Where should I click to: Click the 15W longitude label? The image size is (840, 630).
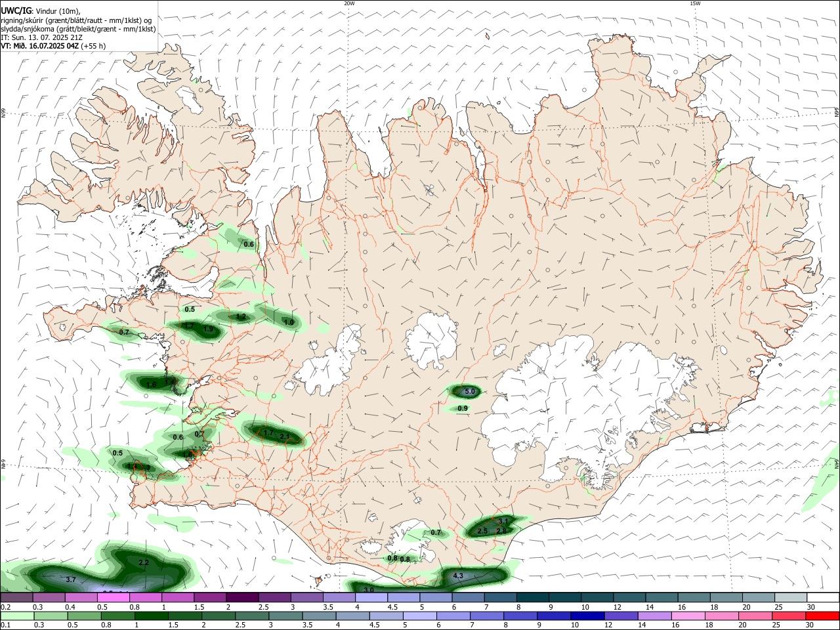[695, 3]
